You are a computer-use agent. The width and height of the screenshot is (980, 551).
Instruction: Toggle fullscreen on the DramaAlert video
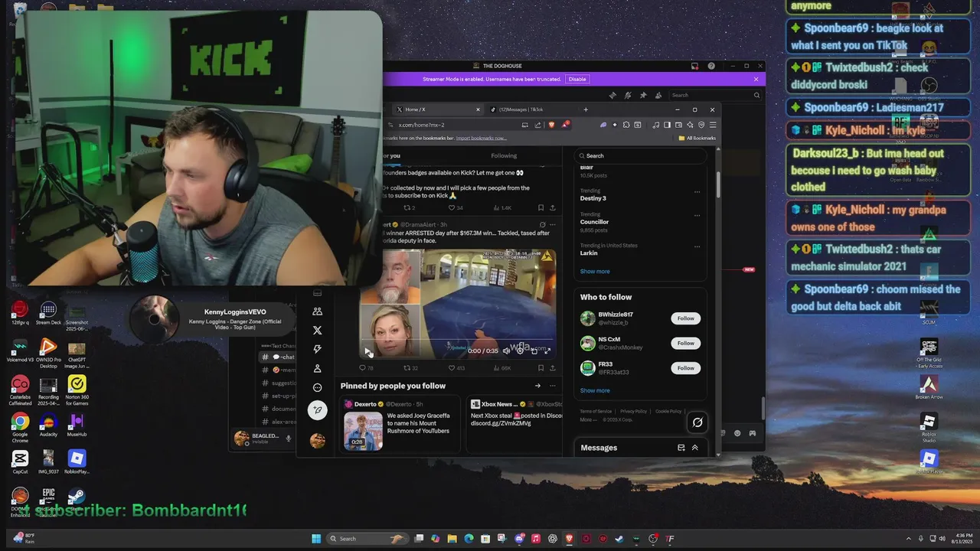click(547, 350)
